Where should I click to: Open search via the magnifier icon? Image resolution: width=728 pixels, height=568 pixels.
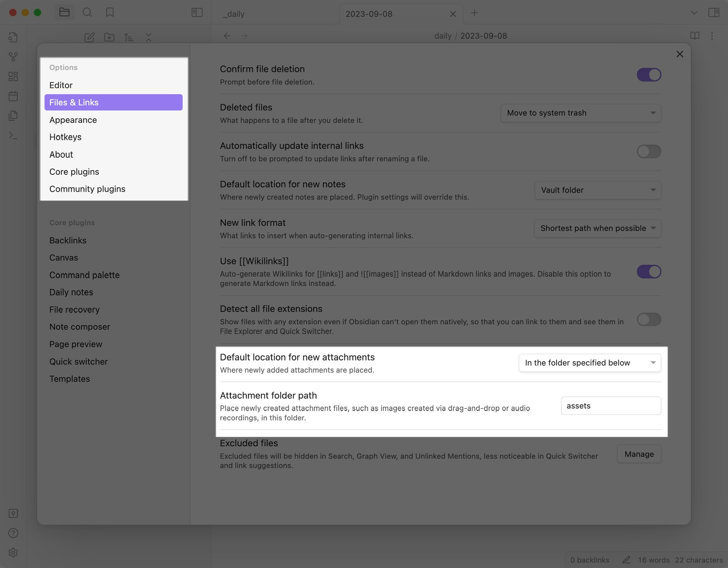coord(87,13)
